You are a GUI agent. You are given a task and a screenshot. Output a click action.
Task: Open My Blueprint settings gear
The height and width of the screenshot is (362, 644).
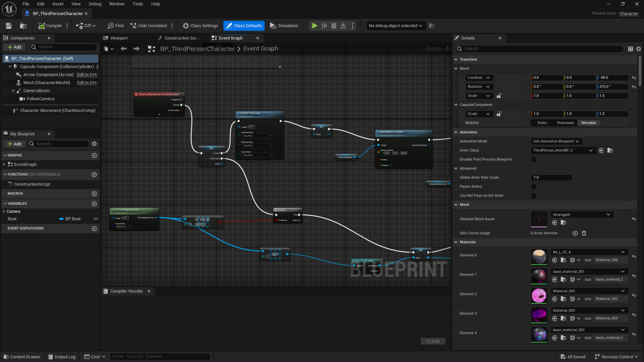94,144
